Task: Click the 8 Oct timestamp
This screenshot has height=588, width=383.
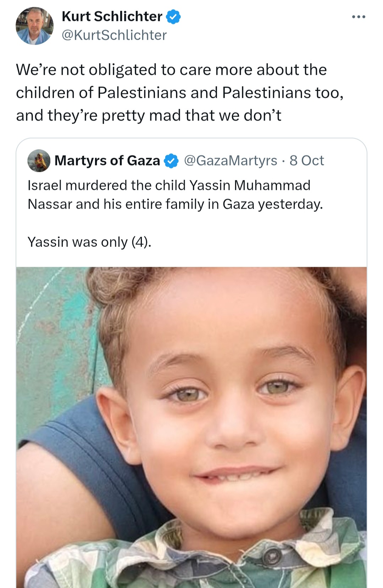Action: click(306, 160)
